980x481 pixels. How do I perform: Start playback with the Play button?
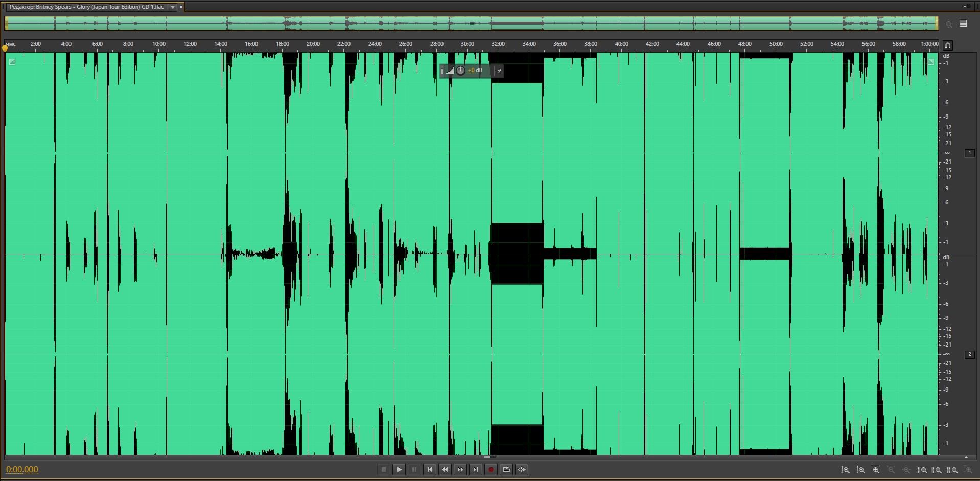[x=399, y=469]
